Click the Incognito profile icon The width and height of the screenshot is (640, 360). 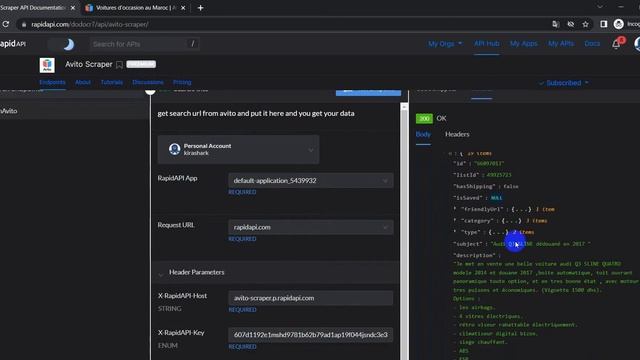619,24
